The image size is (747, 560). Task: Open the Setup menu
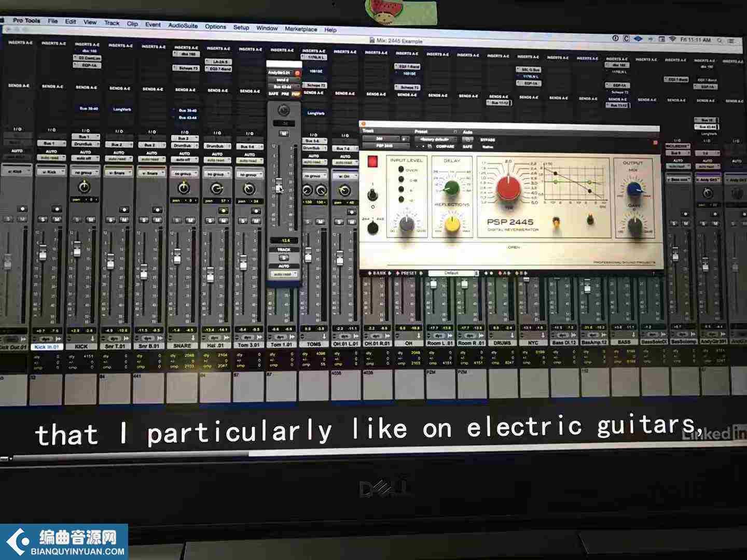pos(241,27)
